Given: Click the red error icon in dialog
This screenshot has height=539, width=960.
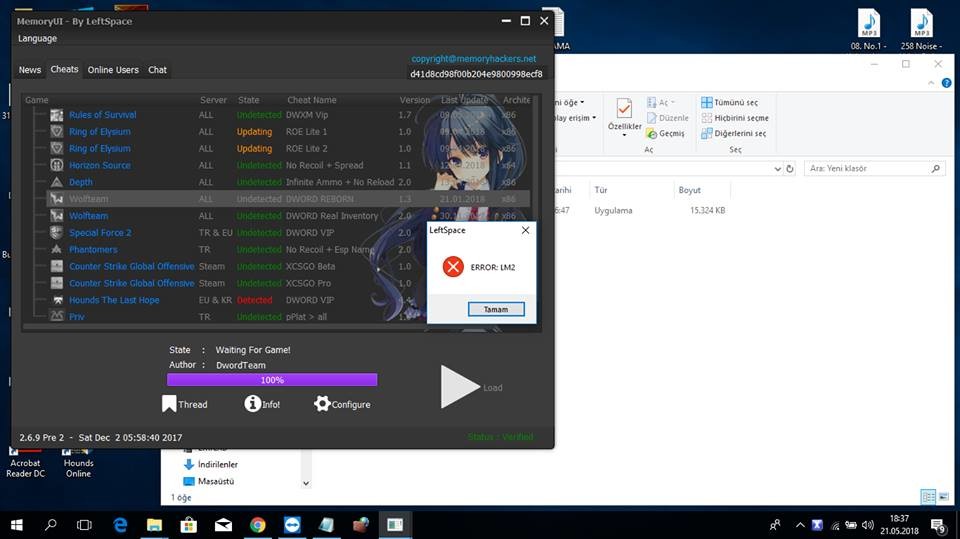Looking at the screenshot, I should (453, 267).
